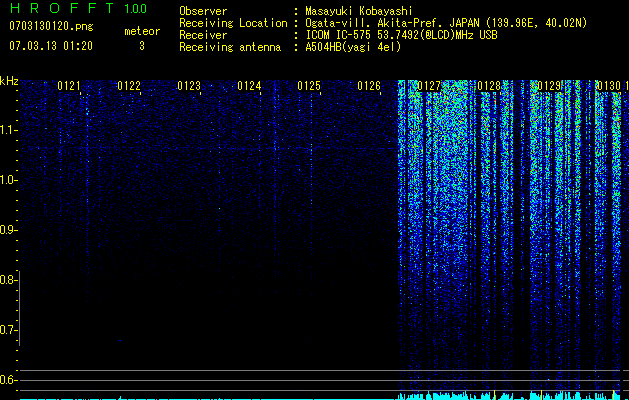Click the meteor count value 3
Viewport: 629px width, 400px height.
click(x=142, y=46)
